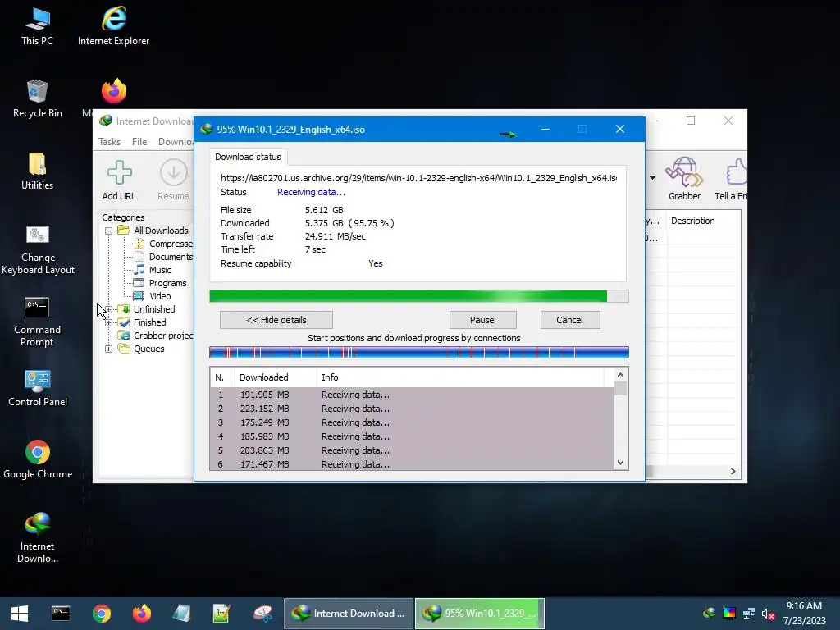Click connections list scroll up arrow
This screenshot has height=630, width=840.
coord(620,375)
